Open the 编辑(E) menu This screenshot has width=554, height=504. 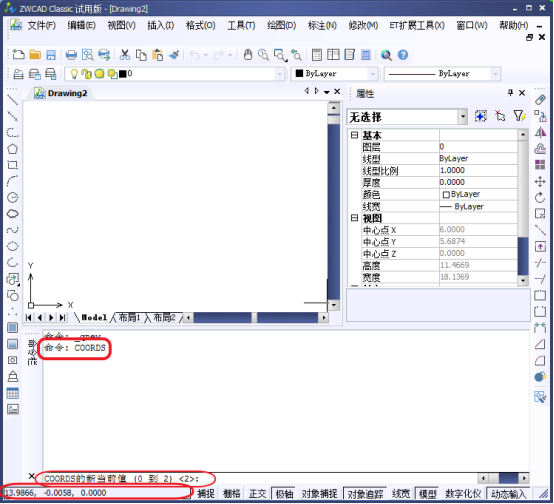(82, 25)
